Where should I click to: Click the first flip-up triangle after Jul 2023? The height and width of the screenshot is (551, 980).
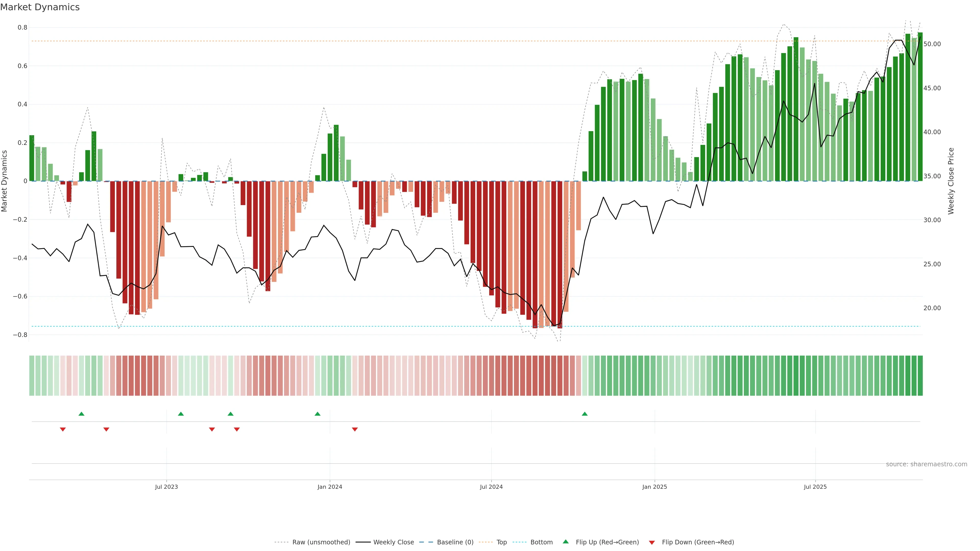[181, 414]
